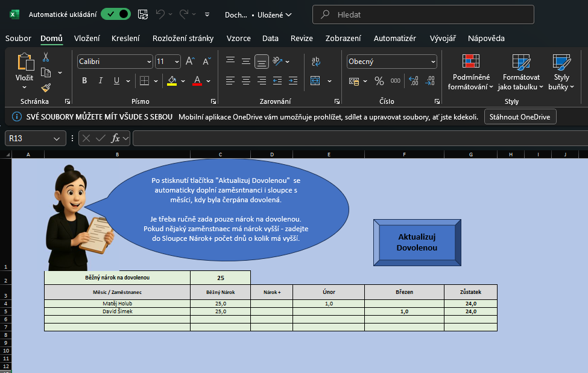Open the Vzorce ribbon tab

pyautogui.click(x=238, y=39)
